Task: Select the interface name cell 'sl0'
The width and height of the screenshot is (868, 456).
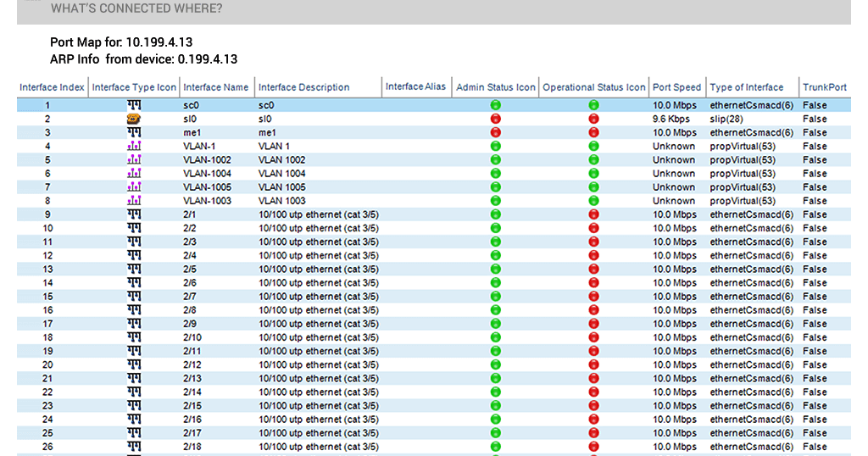Action: [190, 119]
